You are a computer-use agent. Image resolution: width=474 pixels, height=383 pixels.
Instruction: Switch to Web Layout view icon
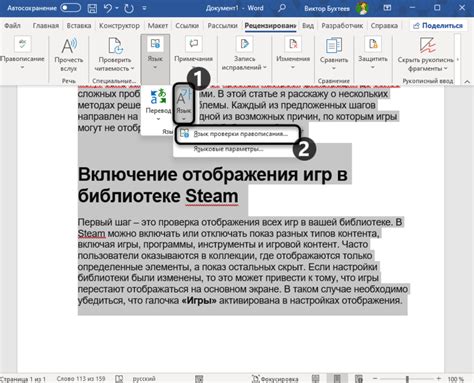359,379
